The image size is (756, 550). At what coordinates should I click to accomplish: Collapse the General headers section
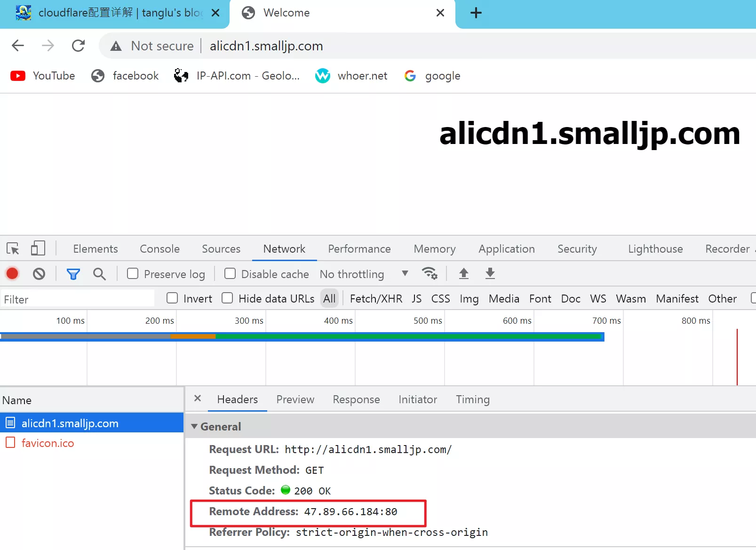[194, 426]
